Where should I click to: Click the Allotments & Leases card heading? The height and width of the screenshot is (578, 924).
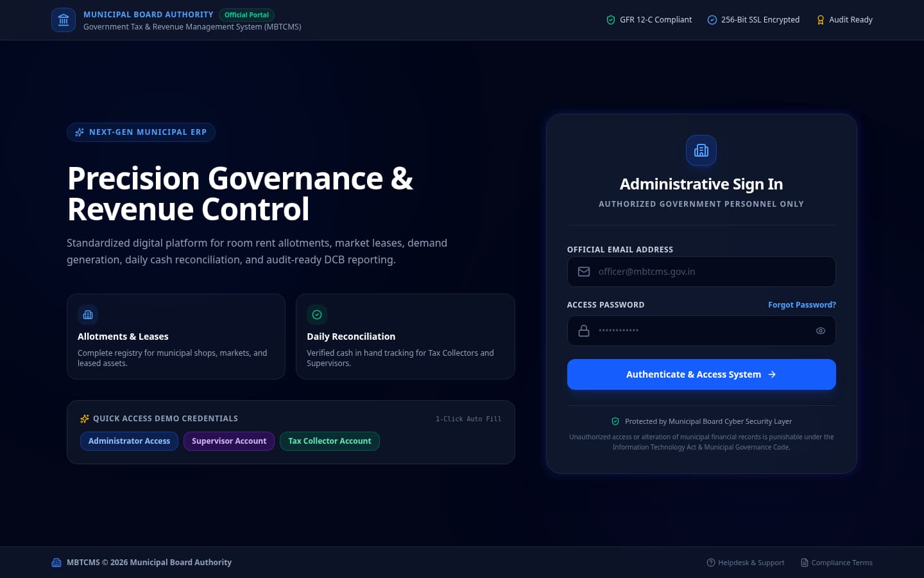(x=123, y=337)
